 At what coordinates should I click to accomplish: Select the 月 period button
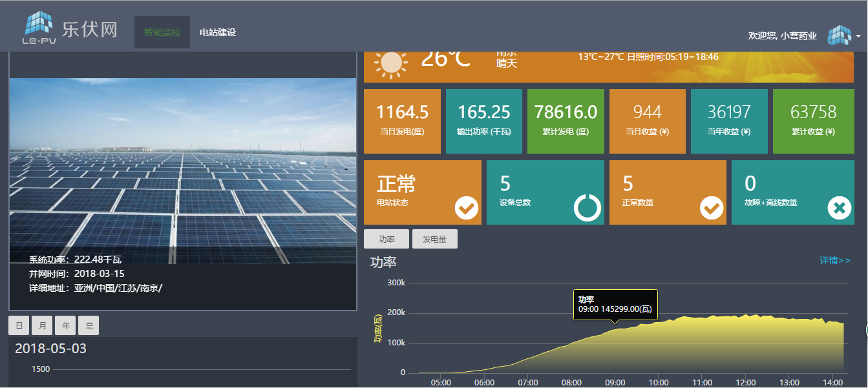click(43, 326)
